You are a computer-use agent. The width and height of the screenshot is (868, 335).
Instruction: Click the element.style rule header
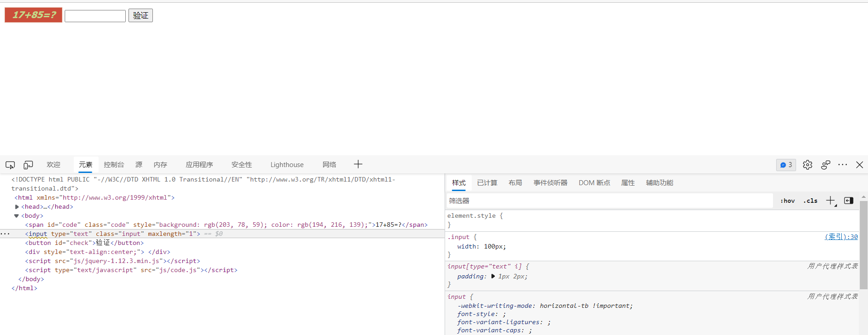pos(475,216)
